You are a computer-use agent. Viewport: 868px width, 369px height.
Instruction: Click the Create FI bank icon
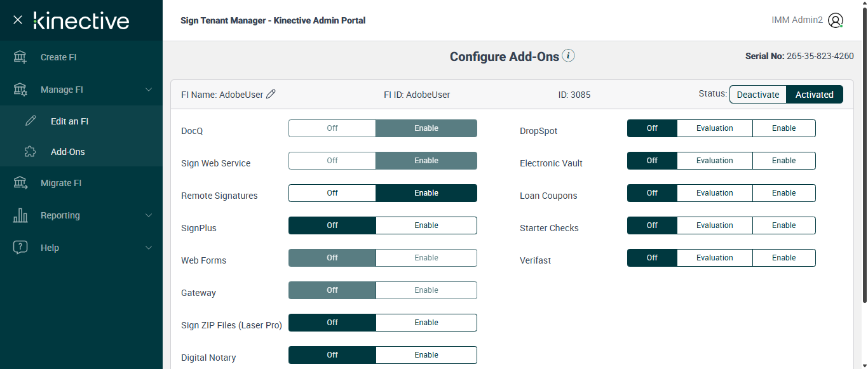click(20, 57)
